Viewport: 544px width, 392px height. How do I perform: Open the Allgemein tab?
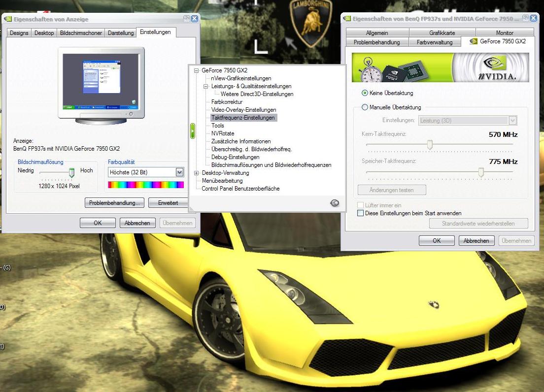coord(377,33)
